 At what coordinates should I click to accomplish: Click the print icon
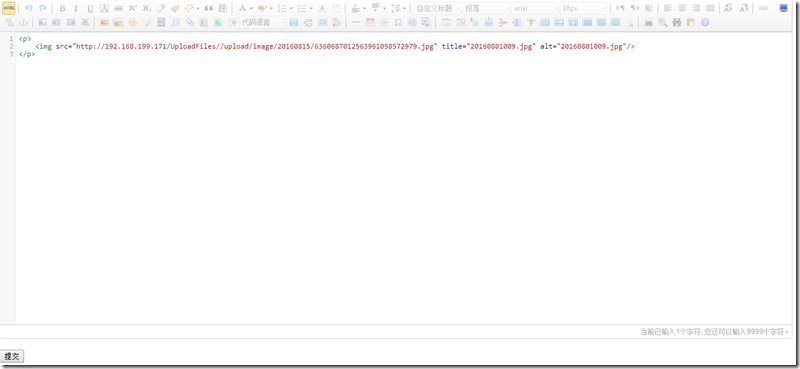[648, 22]
